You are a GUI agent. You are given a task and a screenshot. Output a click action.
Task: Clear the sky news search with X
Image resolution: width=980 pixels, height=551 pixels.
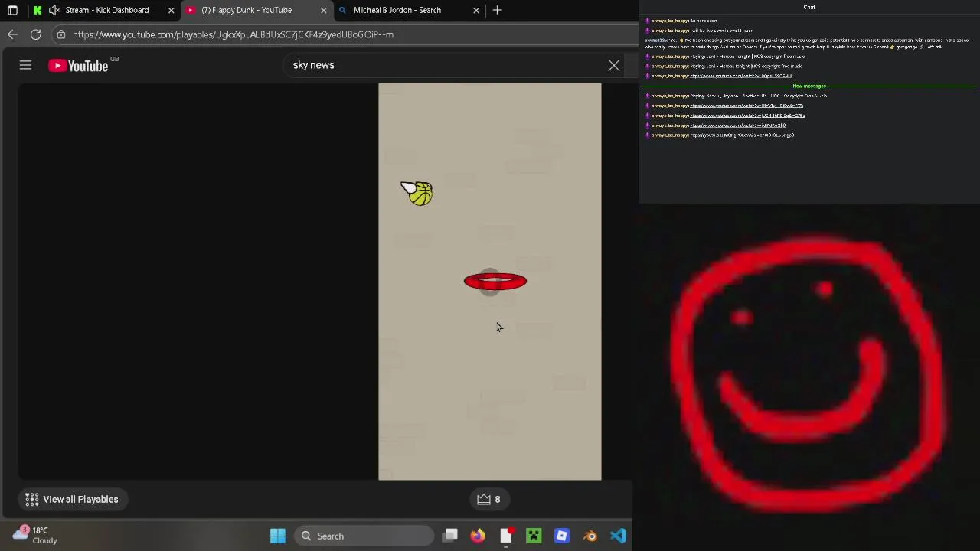(x=614, y=65)
